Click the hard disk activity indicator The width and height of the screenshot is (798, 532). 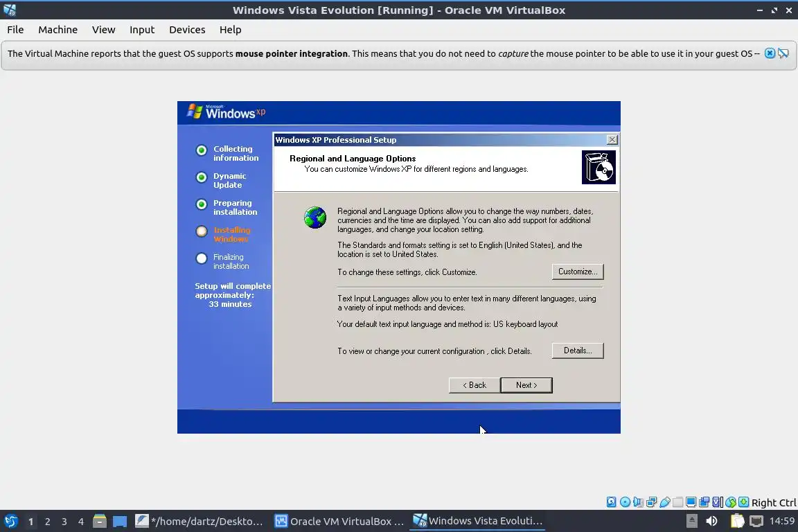[611, 502]
